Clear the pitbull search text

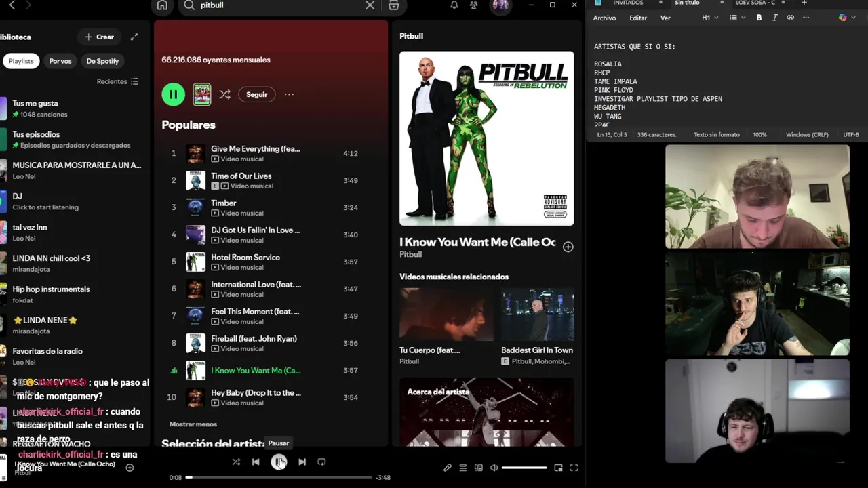coord(370,5)
